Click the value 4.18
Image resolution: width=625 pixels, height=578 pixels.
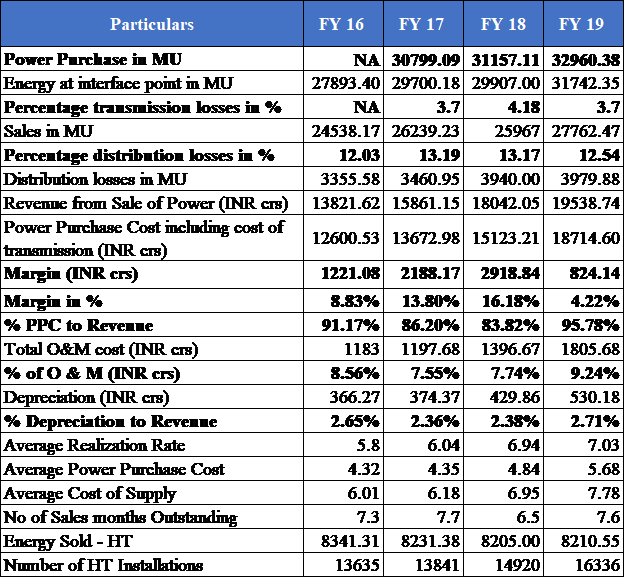(x=524, y=108)
